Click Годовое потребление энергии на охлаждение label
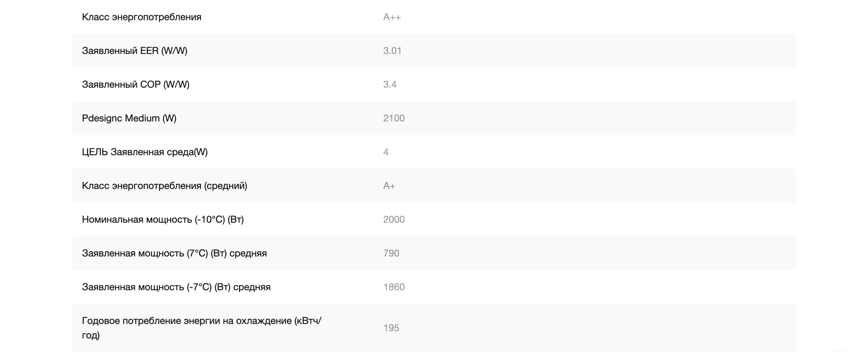The height and width of the screenshot is (352, 868). point(202,328)
